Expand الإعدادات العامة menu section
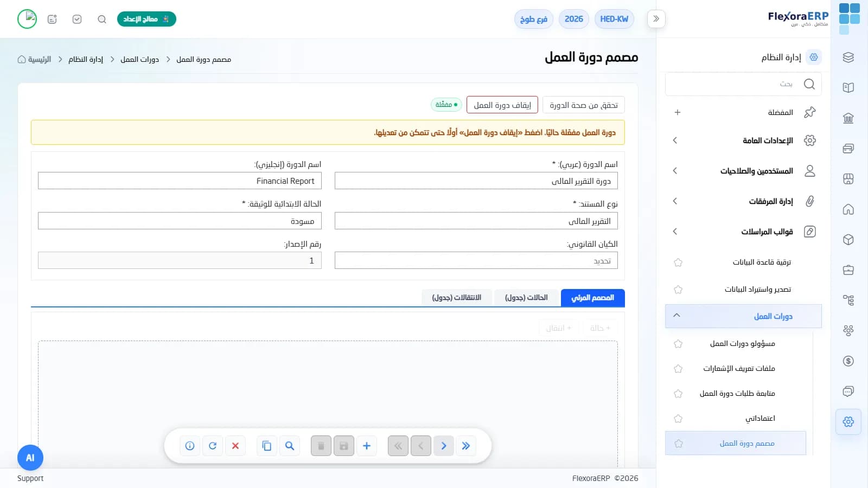Screen dimensions: 868x488 (x=743, y=140)
